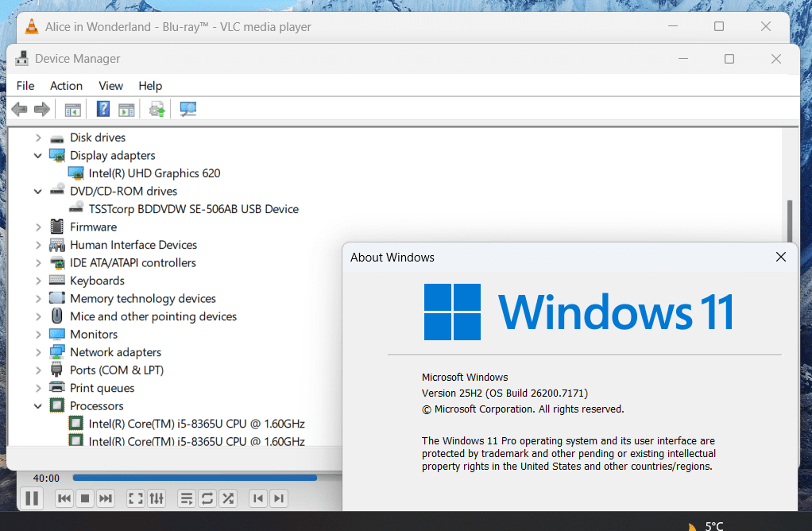Click Scan for hardware changes monitor icon
This screenshot has height=531, width=812.
pyautogui.click(x=188, y=109)
